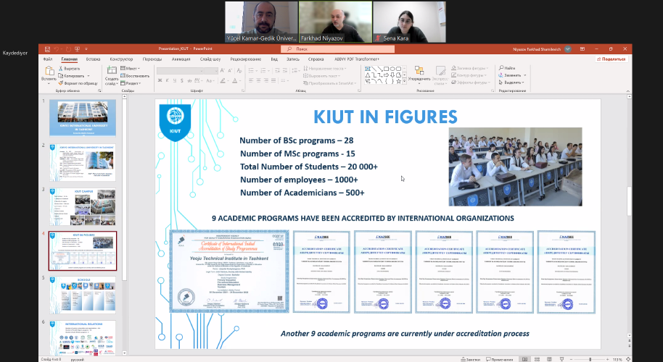Viewport: 663px width, 363px height.
Task: Click the zoom slider in status bar
Action: point(590,360)
